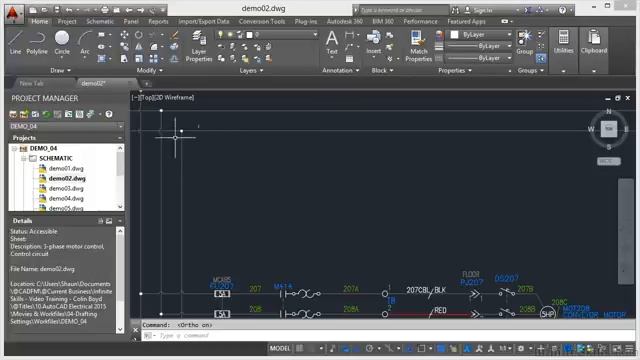
Task: Click the lineweight ByLayer dropdown
Action: 480,46
